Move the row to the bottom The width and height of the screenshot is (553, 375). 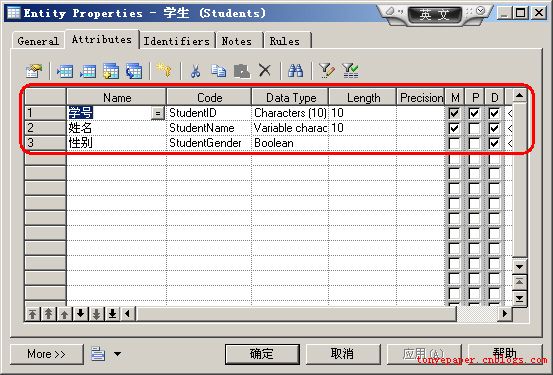(x=113, y=313)
